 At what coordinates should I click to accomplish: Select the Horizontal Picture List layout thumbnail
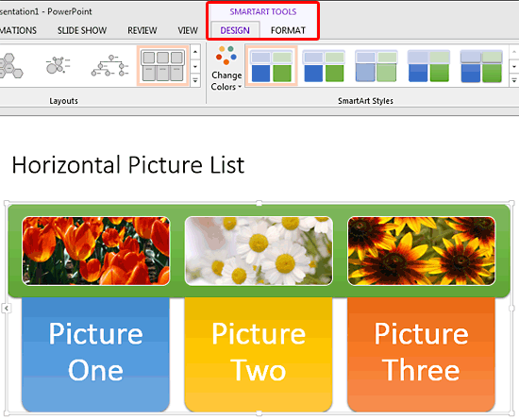click(x=163, y=65)
